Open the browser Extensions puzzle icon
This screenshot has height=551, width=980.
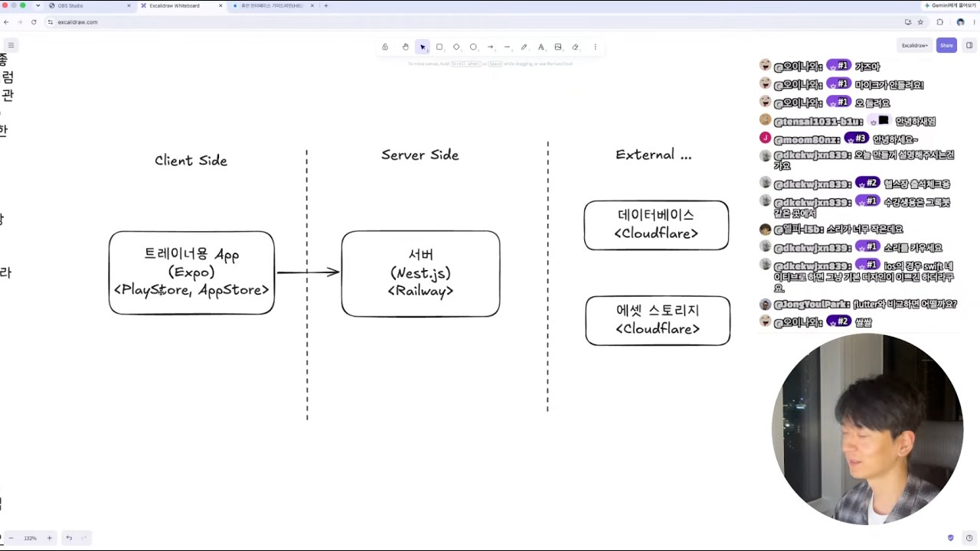940,22
